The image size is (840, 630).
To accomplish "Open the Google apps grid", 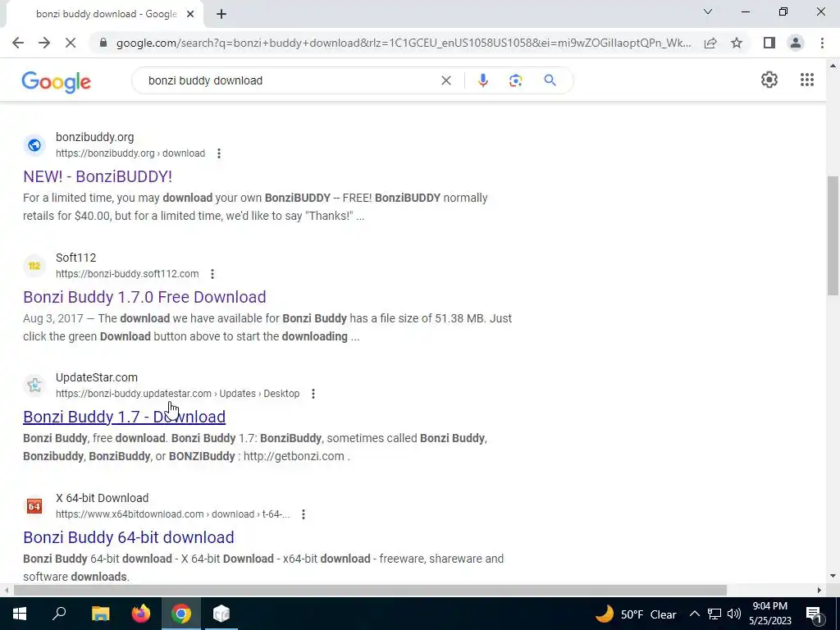I will tap(807, 80).
